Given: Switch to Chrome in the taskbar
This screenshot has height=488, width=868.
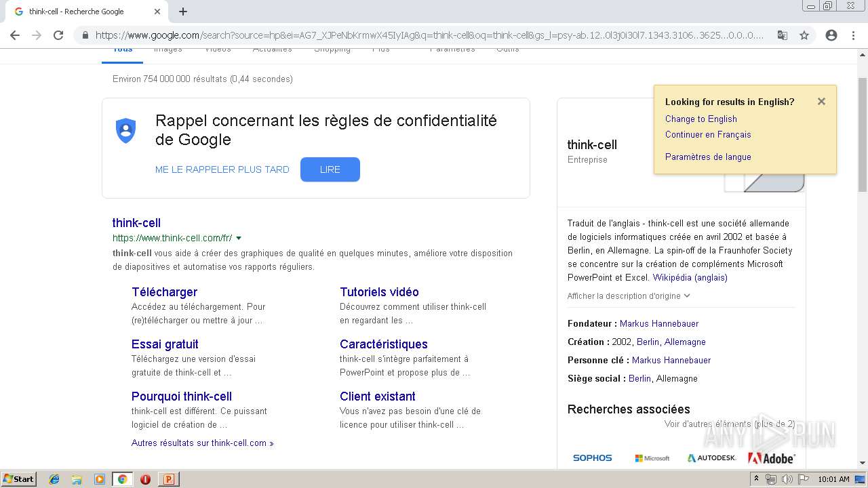Looking at the screenshot, I should click(122, 479).
